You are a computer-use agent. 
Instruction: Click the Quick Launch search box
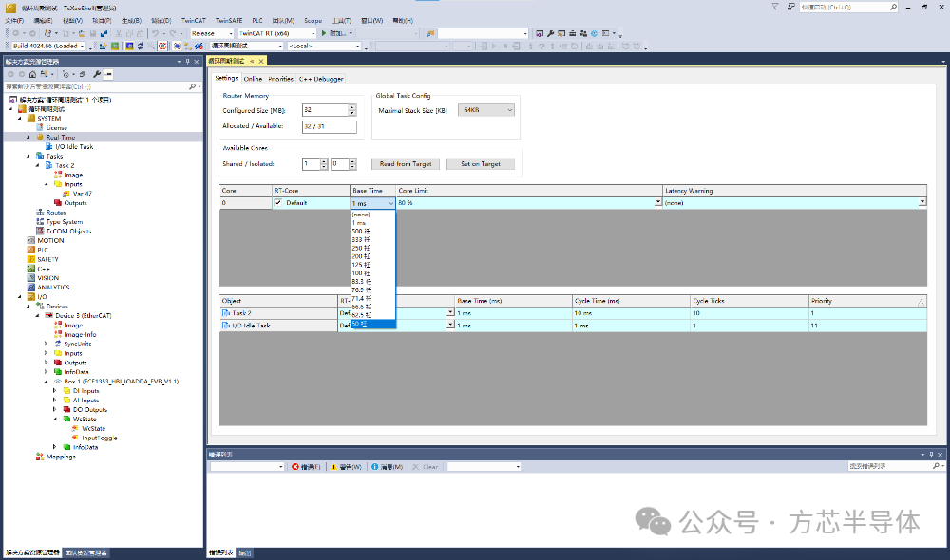point(848,8)
